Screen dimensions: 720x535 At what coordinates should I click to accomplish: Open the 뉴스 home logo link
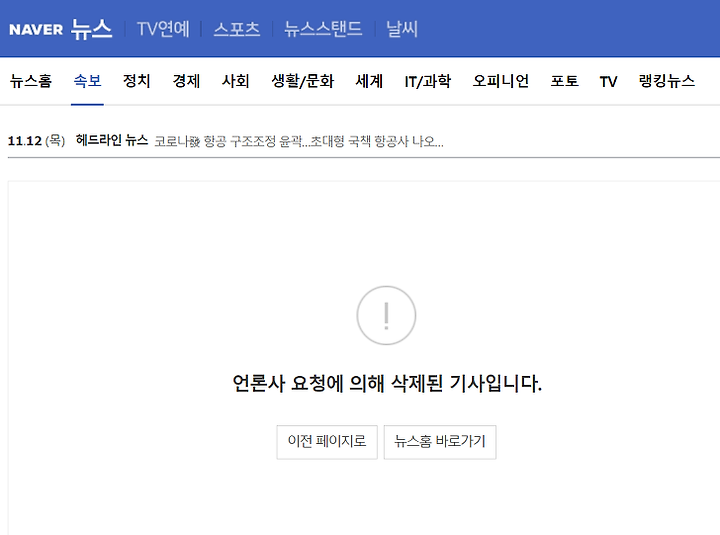tap(91, 29)
